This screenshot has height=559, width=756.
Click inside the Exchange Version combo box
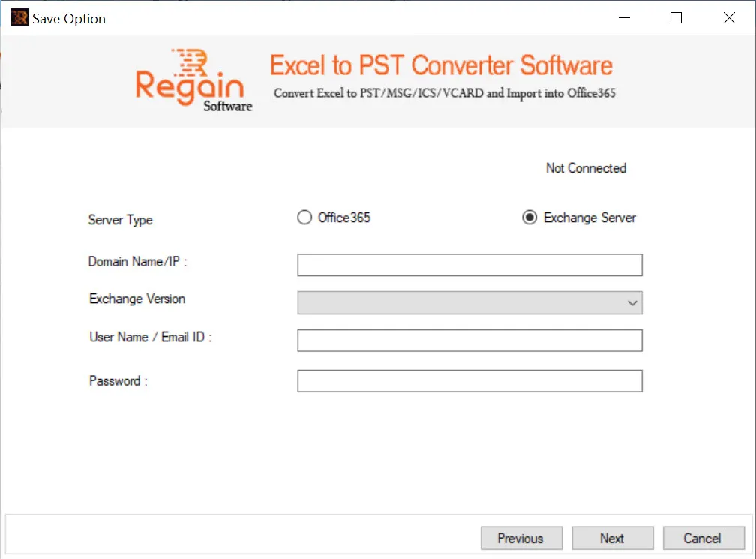pyautogui.click(x=469, y=303)
